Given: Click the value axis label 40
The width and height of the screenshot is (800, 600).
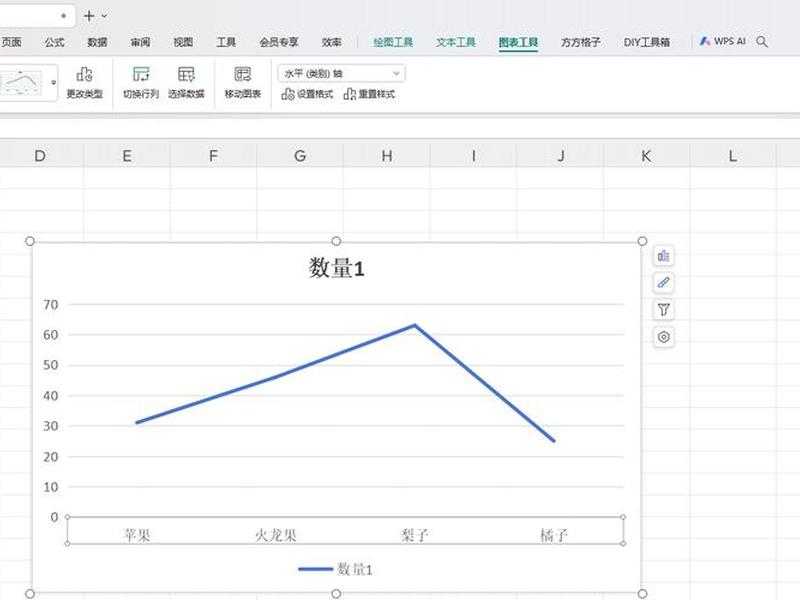Looking at the screenshot, I should pyautogui.click(x=51, y=395).
